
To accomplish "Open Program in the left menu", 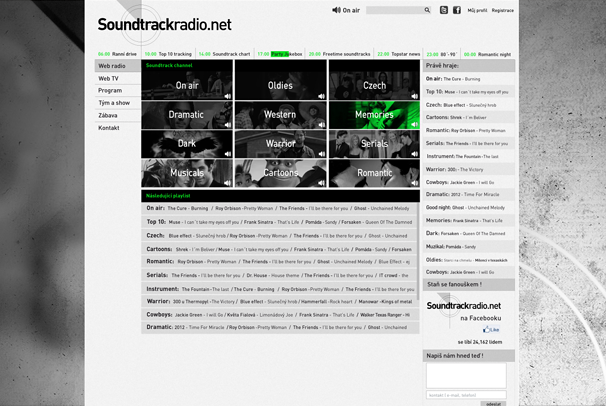I will pyautogui.click(x=110, y=90).
